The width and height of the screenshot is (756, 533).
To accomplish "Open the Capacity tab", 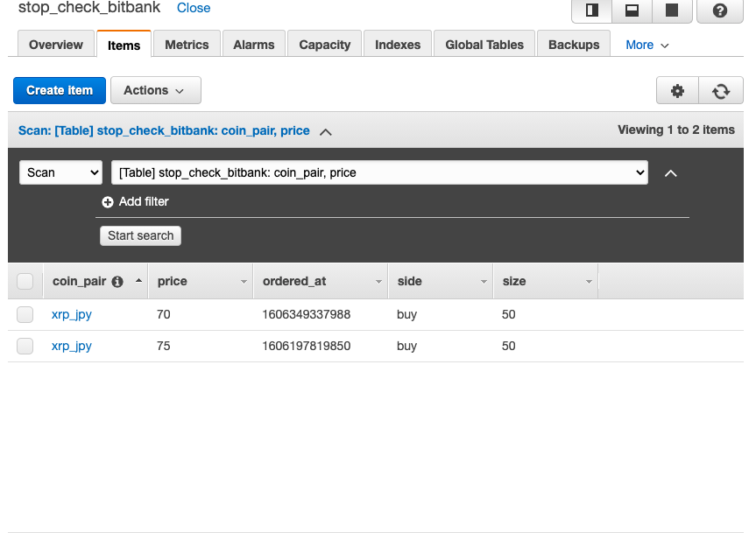I will [x=324, y=45].
